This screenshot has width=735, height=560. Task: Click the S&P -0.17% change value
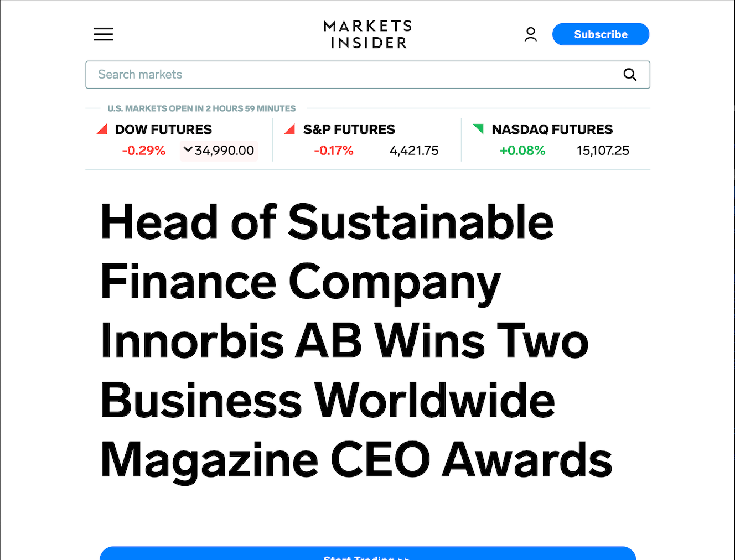point(334,151)
